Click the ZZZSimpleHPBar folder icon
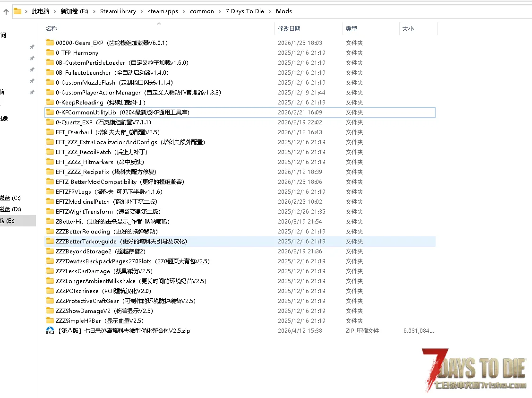 [x=50, y=321]
